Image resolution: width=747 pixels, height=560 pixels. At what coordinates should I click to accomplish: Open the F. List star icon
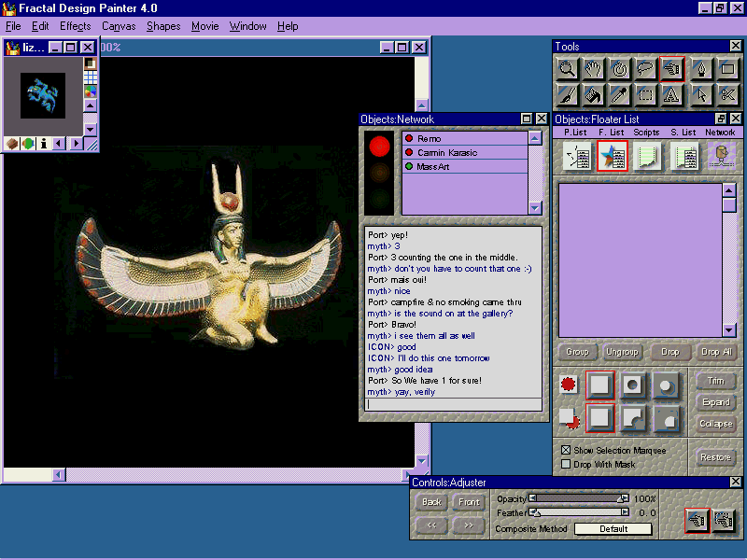point(613,157)
